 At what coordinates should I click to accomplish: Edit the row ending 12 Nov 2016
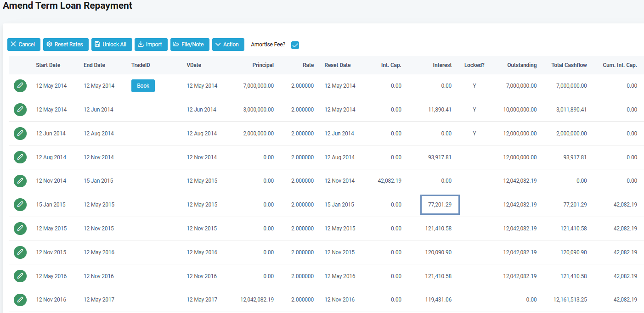pos(20,276)
